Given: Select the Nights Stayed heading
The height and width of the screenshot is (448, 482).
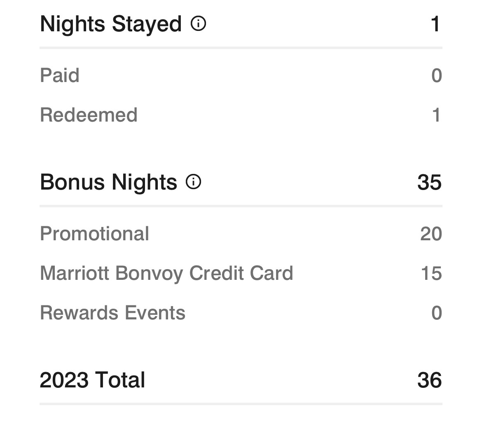Looking at the screenshot, I should (x=110, y=24).
